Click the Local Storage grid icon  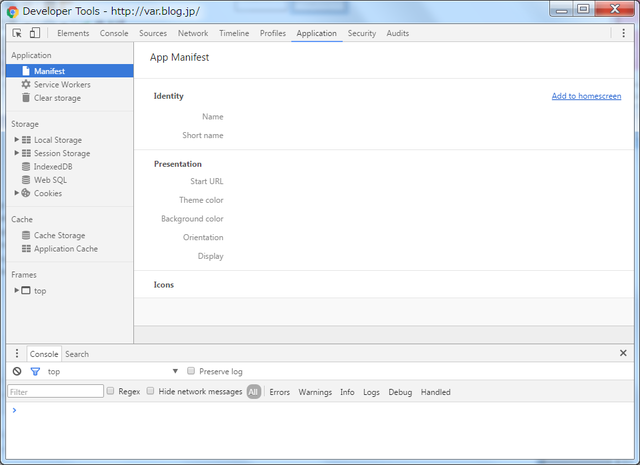[x=26, y=140]
